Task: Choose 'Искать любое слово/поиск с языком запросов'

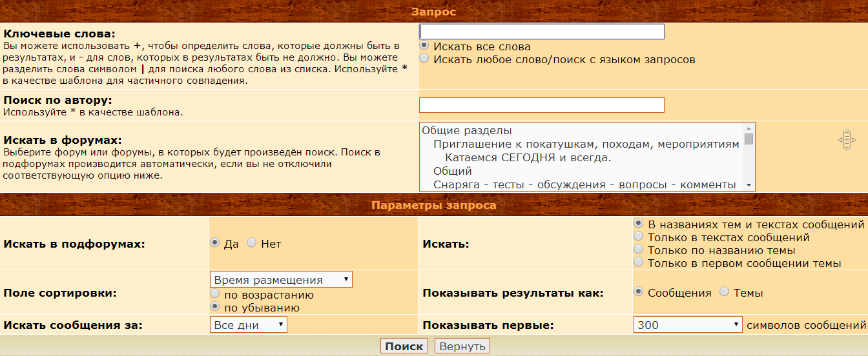Action: (x=424, y=59)
